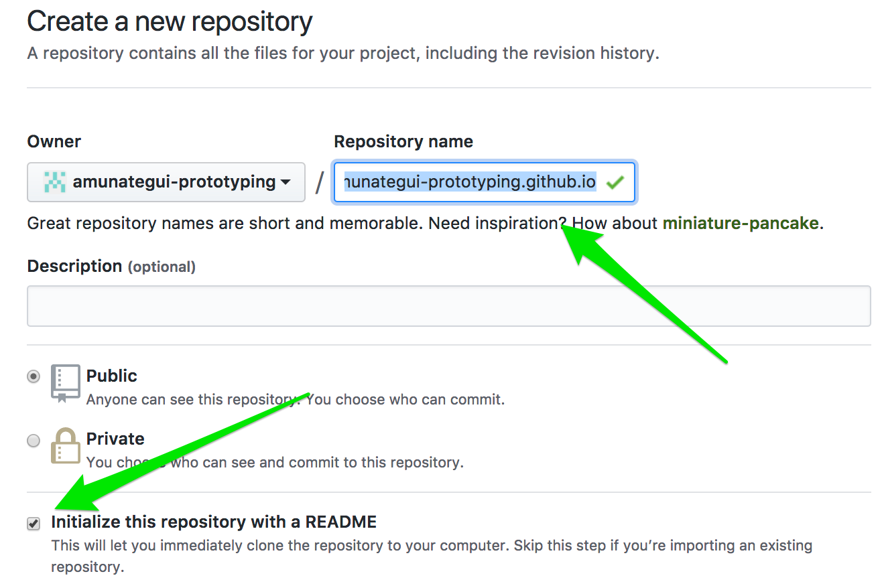Click the Public repository book icon
Image resolution: width=882 pixels, height=588 pixels.
(x=66, y=383)
